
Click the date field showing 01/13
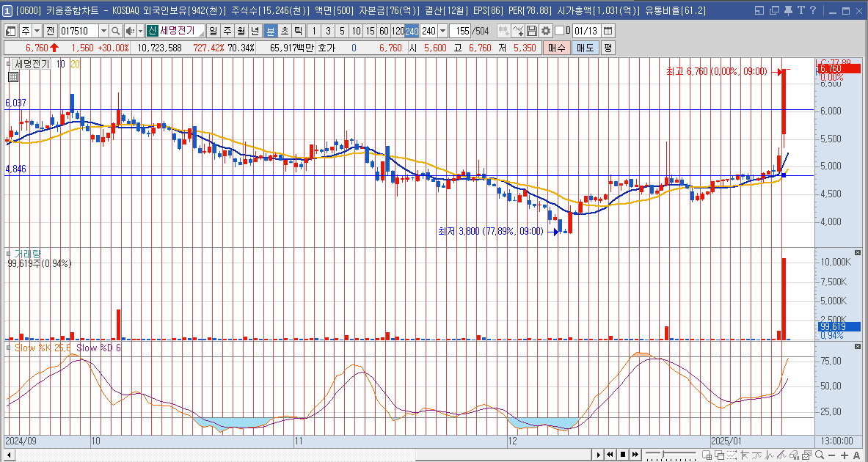[x=586, y=31]
